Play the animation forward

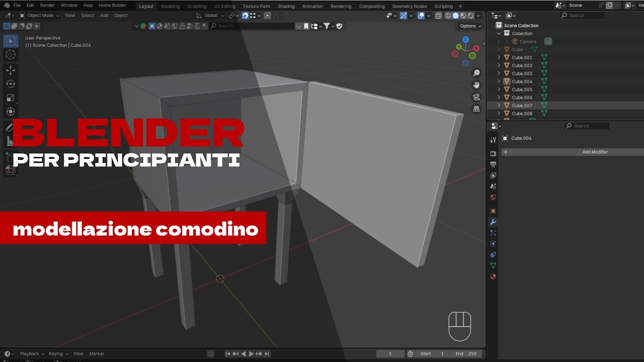pyautogui.click(x=251, y=354)
